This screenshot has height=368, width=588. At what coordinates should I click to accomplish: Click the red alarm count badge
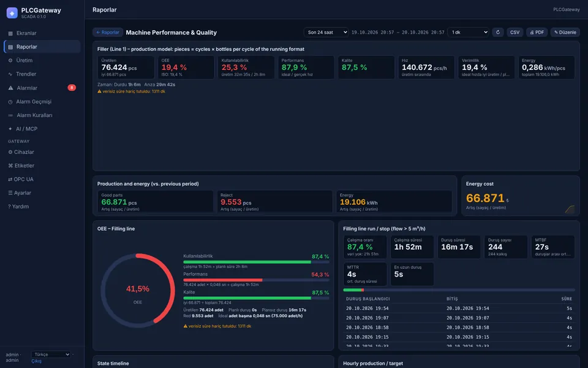coord(72,88)
